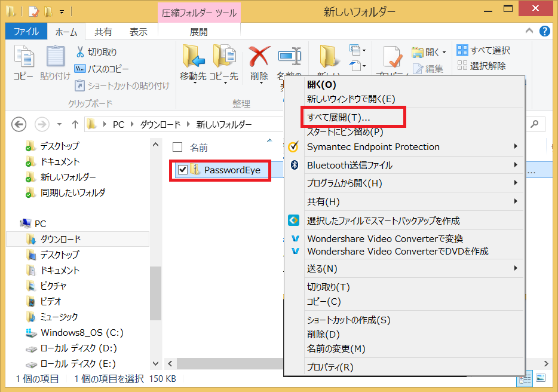Click the rename icon in the ribbon
The image size is (558, 392).
pyautogui.click(x=290, y=56)
